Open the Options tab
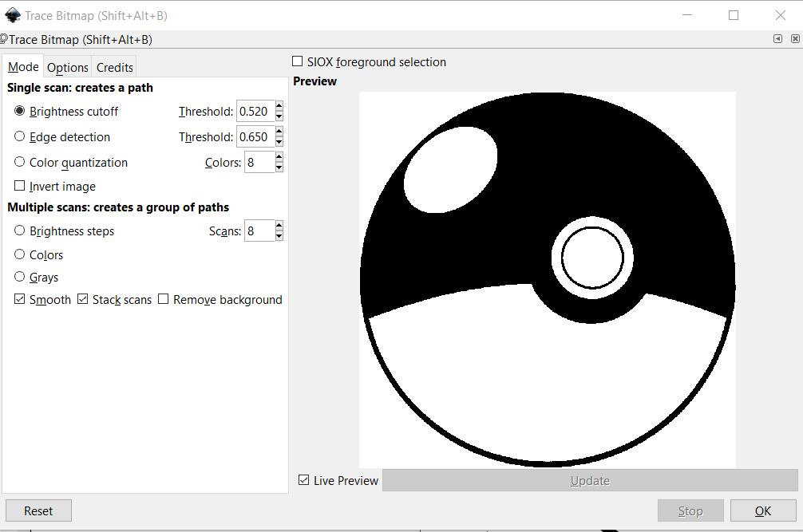803x532 pixels. [x=68, y=68]
